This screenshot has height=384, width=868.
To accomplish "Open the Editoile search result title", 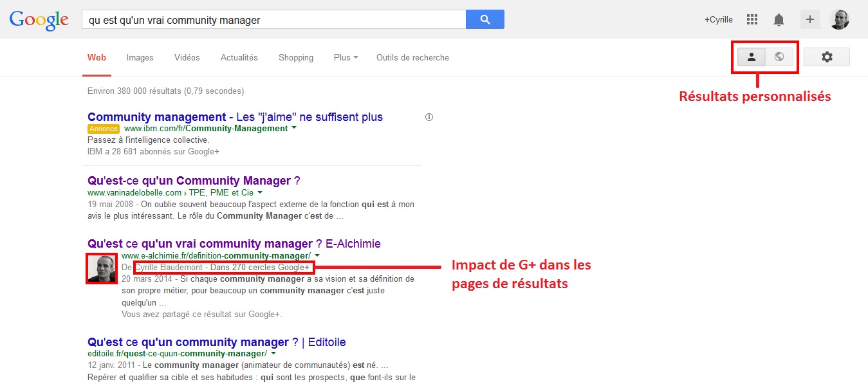I will [216, 342].
